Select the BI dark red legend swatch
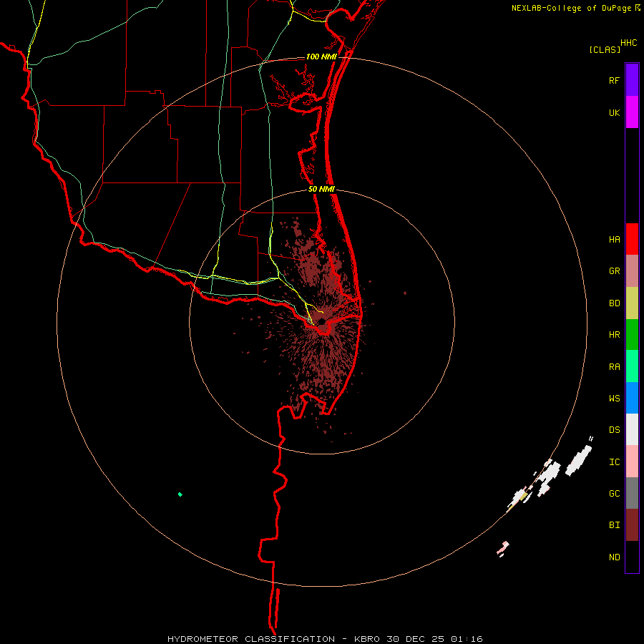Viewport: 644px width, 644px height. point(632,525)
